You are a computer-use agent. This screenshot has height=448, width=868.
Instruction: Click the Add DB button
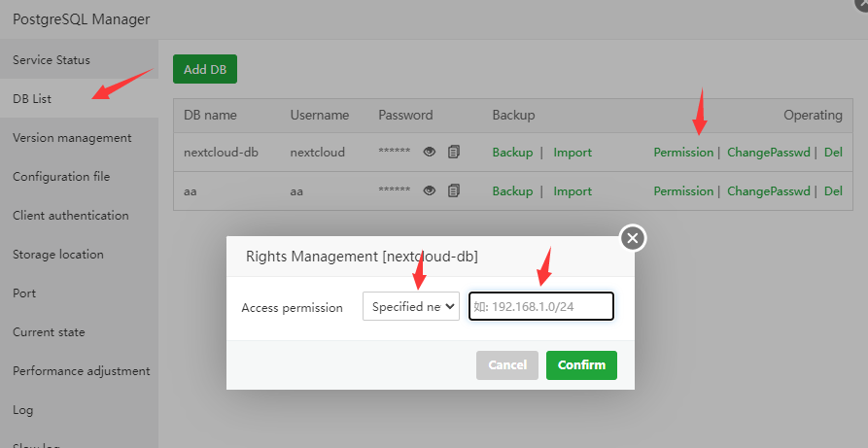[204, 69]
